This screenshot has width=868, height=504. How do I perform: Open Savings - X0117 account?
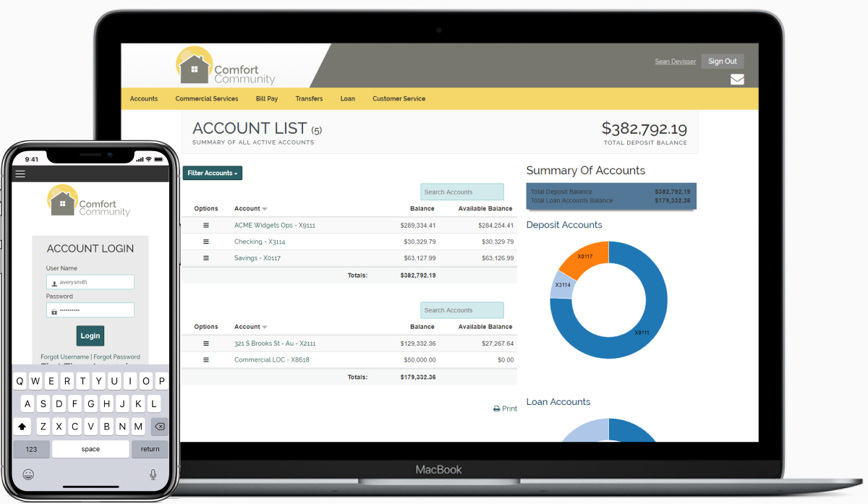point(258,258)
